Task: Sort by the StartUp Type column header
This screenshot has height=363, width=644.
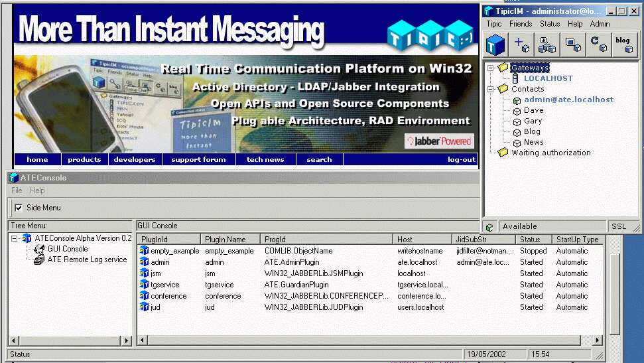Action: tap(577, 240)
